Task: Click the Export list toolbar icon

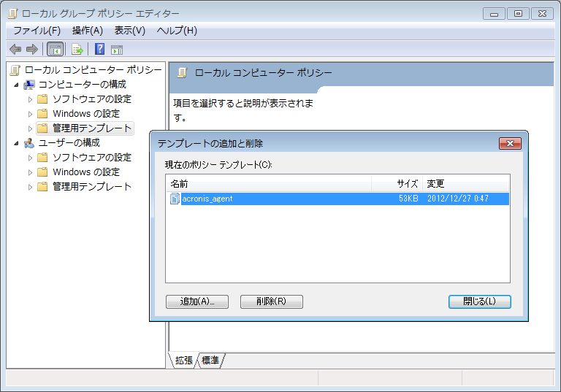Action: 77,50
